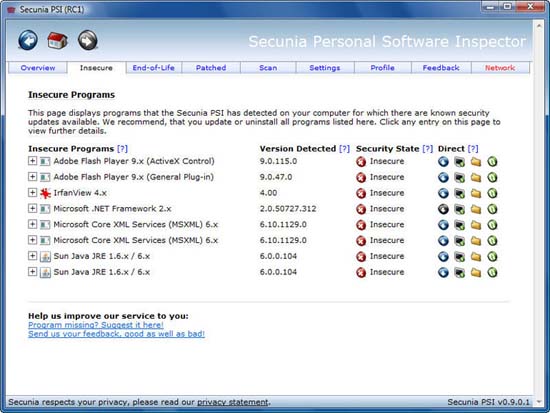Open the red Network tab

tap(500, 68)
